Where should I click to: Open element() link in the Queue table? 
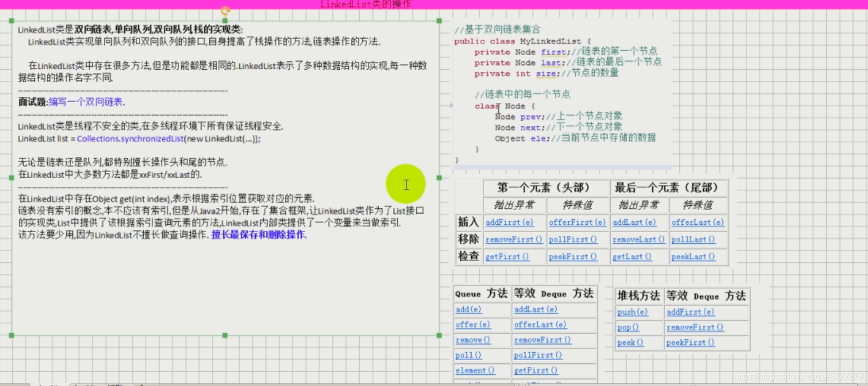pyautogui.click(x=475, y=371)
